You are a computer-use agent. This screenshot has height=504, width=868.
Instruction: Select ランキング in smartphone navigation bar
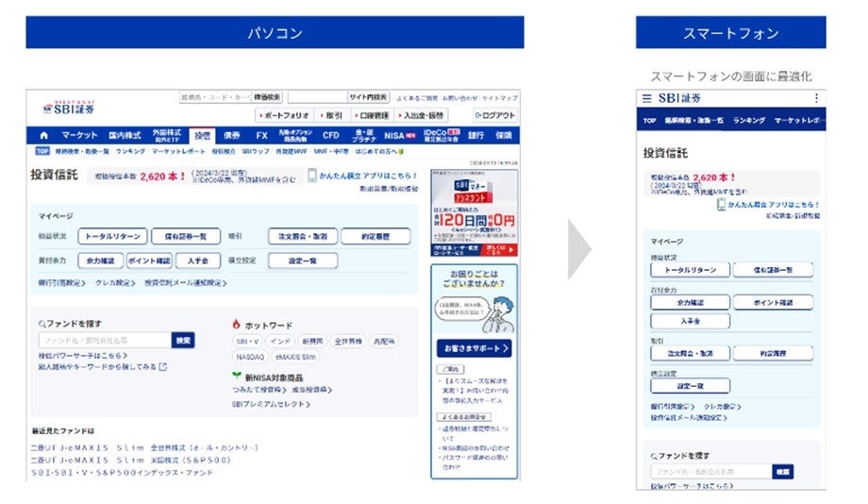(748, 120)
